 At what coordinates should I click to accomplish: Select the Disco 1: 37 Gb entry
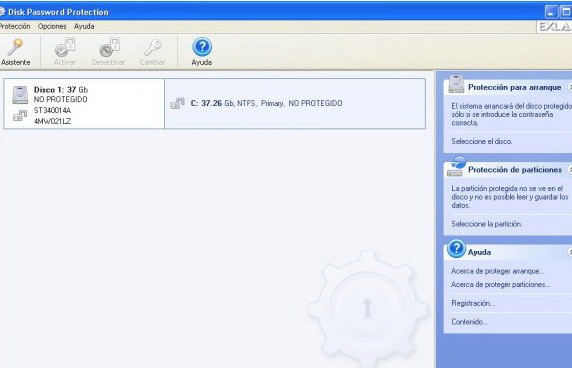[x=84, y=104]
